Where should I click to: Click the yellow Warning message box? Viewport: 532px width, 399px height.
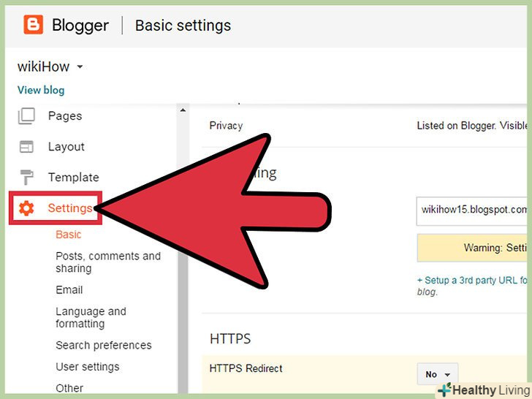(x=472, y=248)
